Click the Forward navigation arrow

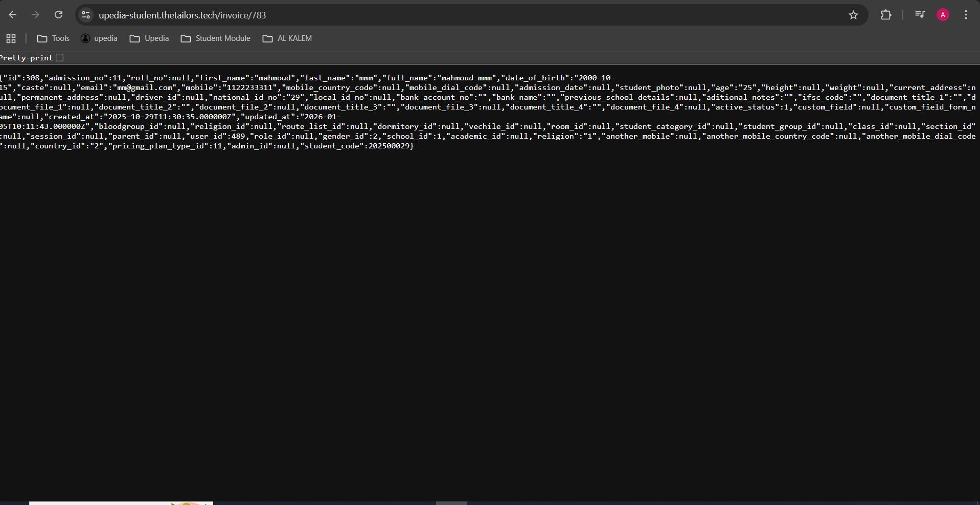coord(35,15)
